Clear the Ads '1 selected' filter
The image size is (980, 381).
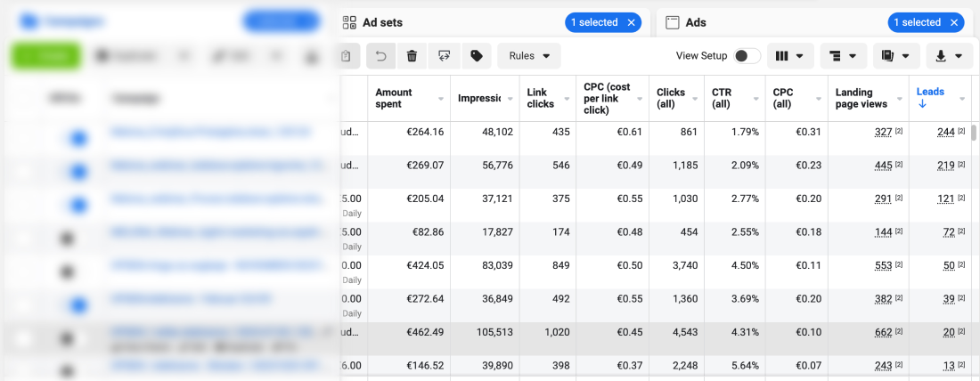[x=955, y=22]
